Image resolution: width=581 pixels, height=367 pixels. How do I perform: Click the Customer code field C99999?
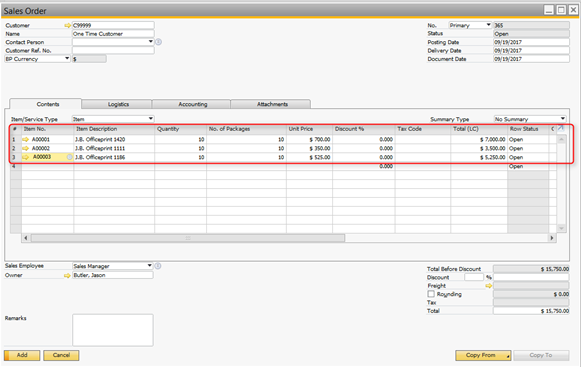pyautogui.click(x=113, y=25)
